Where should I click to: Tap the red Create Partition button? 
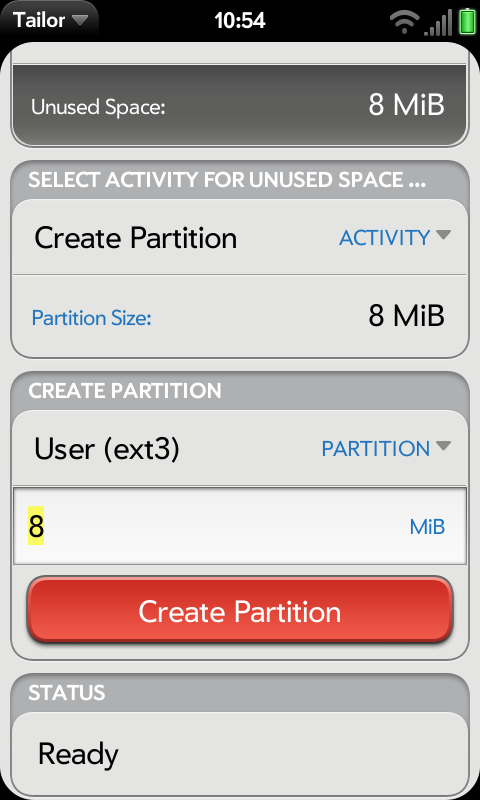240,610
